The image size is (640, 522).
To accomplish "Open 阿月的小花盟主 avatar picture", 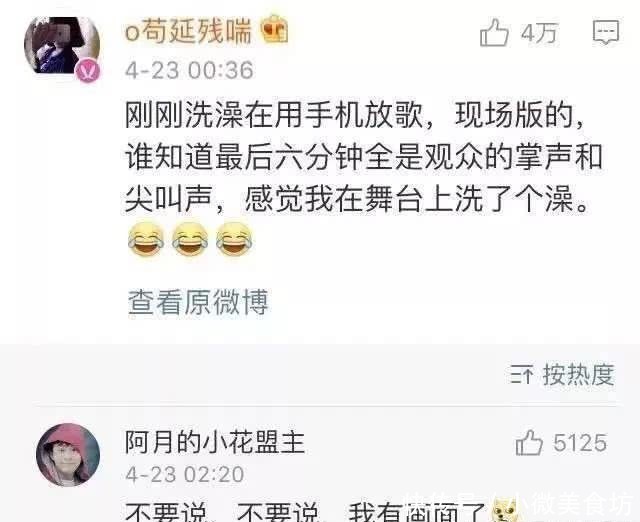I will 68,455.
